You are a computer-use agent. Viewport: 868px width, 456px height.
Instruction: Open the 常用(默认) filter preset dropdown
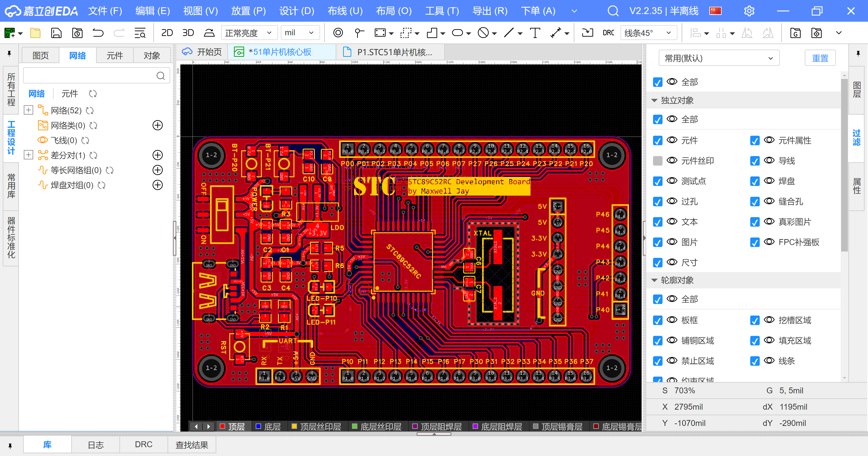pos(718,58)
